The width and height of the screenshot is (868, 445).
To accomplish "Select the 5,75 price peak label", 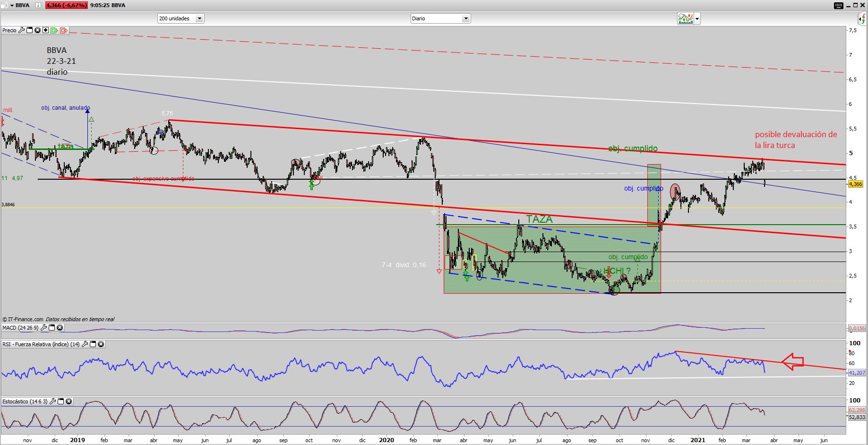I will click(167, 113).
